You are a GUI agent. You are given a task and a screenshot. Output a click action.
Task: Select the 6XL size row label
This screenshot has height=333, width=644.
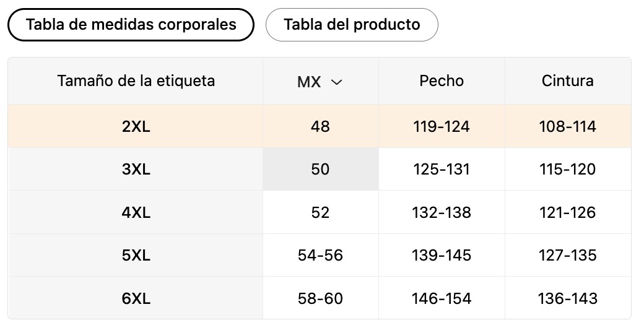(x=136, y=298)
